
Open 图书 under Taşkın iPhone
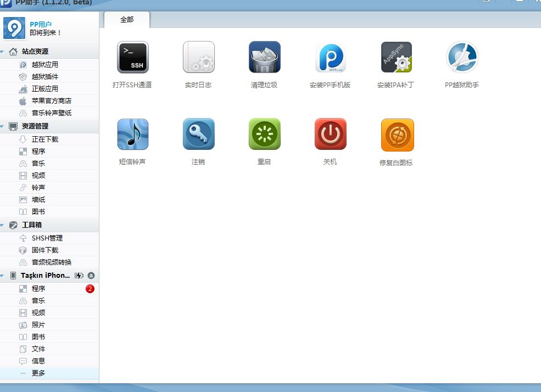49,337
